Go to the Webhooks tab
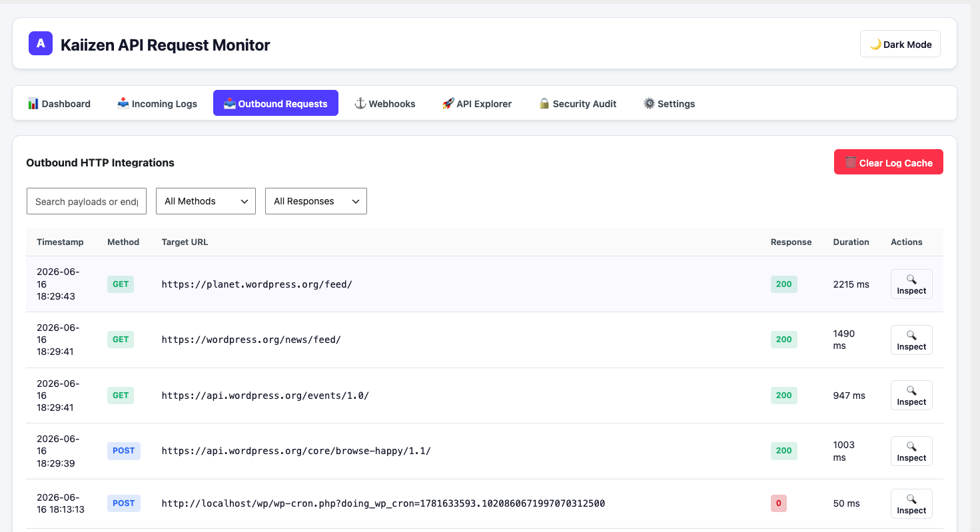Viewport: 980px width, 532px height. [x=385, y=103]
